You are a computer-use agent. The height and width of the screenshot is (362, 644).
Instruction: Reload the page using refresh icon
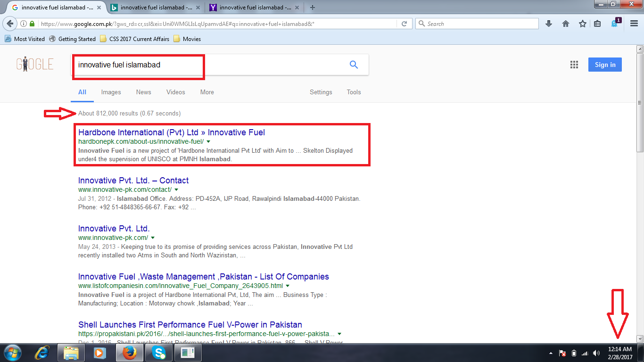(x=404, y=24)
